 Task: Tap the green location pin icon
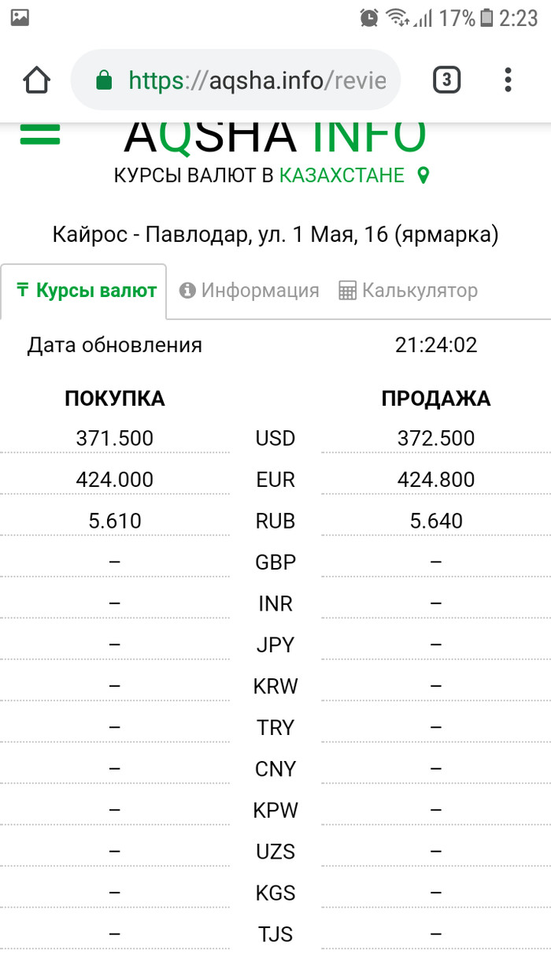[423, 176]
